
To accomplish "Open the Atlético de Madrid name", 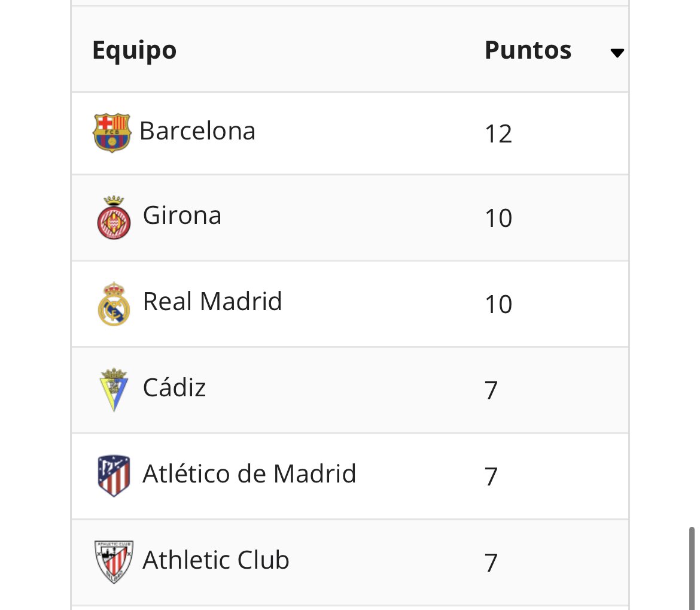I will (x=249, y=474).
